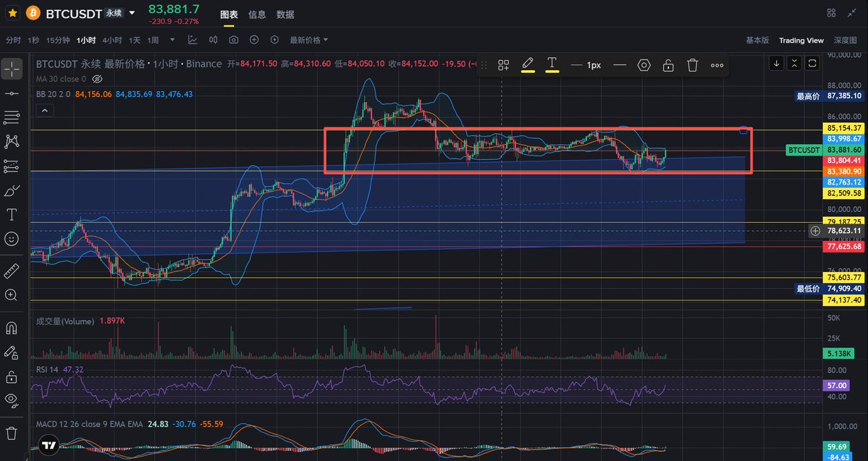
Task: Toggle lock all drawings in left sidebar
Action: pos(12,377)
